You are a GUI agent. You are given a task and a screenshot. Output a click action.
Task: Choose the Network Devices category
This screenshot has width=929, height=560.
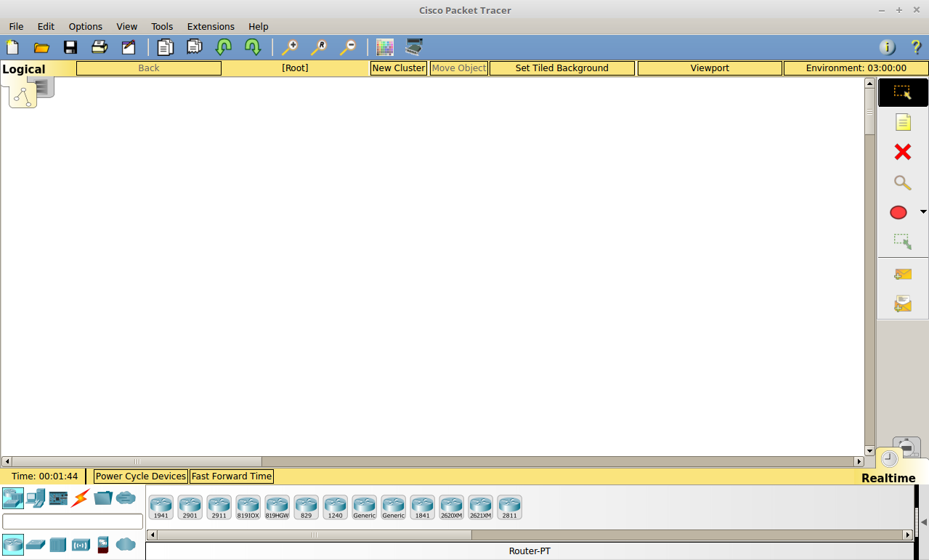13,498
